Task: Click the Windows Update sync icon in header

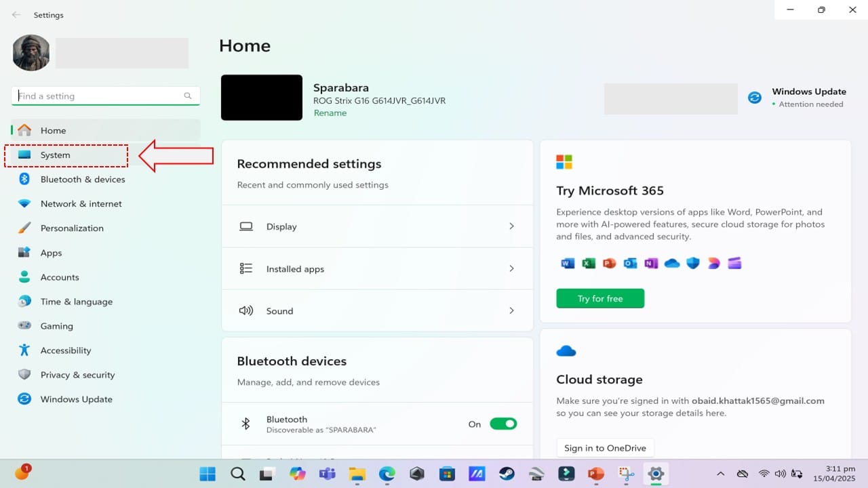Action: [755, 98]
